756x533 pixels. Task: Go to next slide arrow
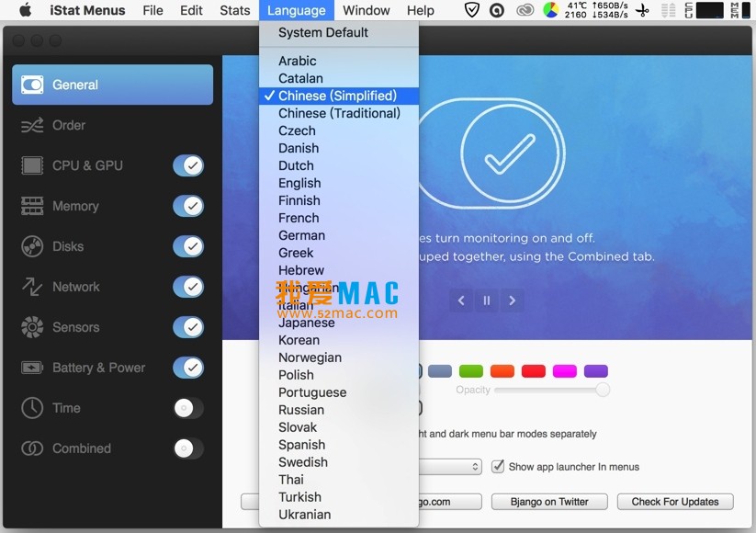point(512,301)
